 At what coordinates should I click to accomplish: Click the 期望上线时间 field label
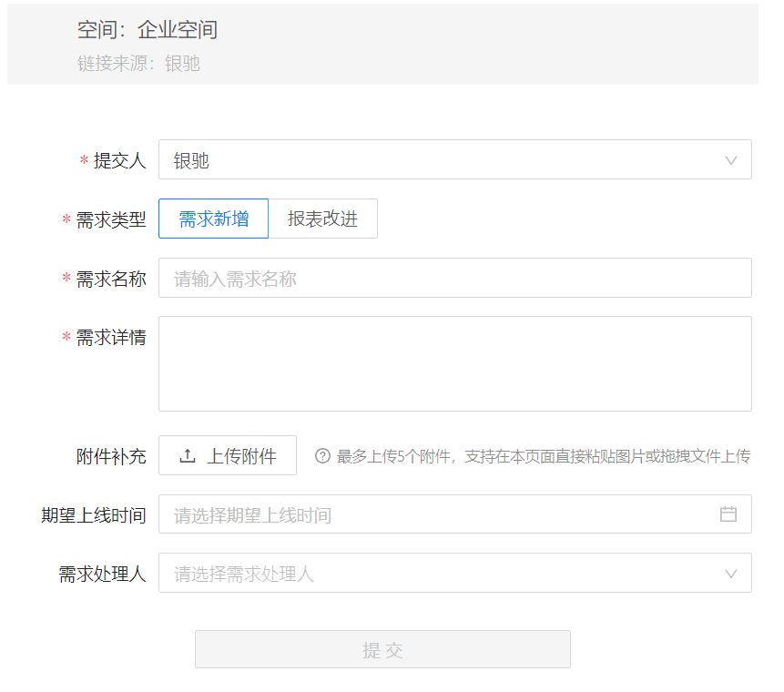[x=93, y=515]
